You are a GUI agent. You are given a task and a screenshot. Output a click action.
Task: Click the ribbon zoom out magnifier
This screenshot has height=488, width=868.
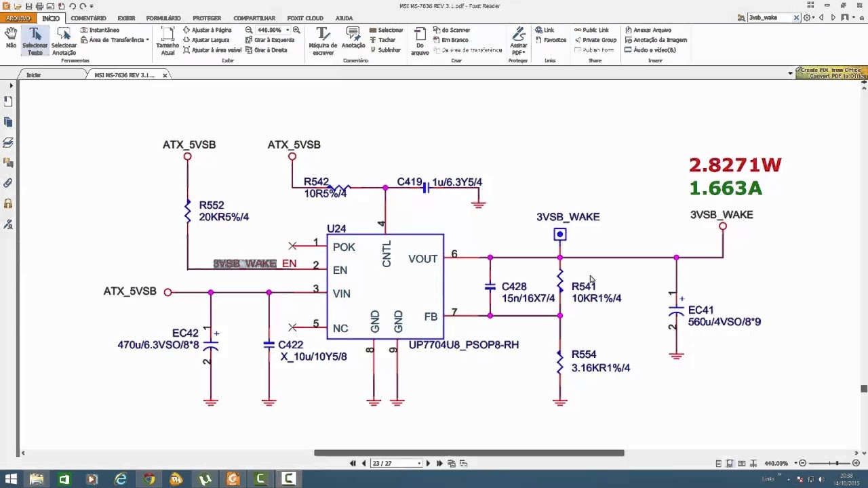[249, 30]
